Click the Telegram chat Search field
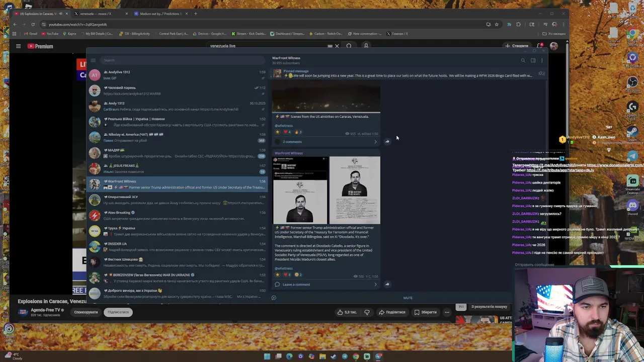 point(184,60)
